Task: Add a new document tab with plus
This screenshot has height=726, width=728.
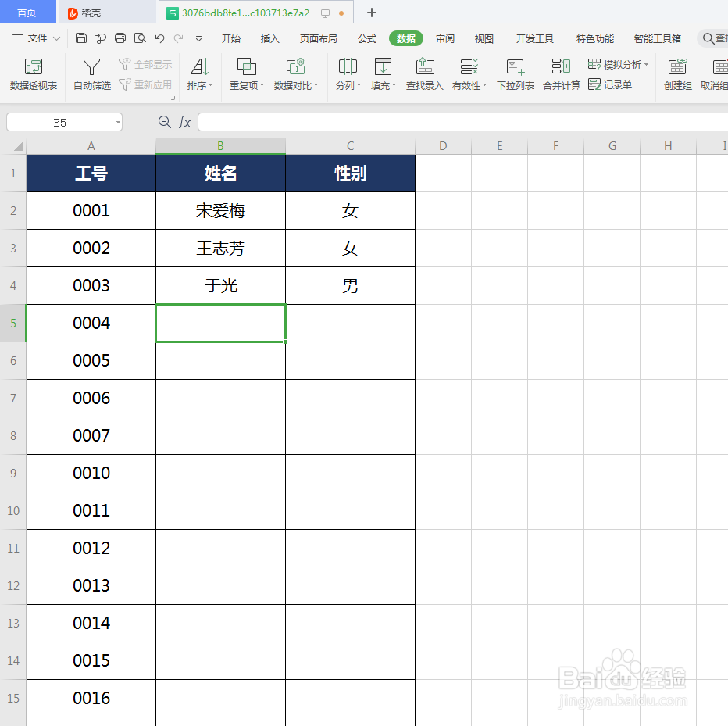Action: pos(372,13)
